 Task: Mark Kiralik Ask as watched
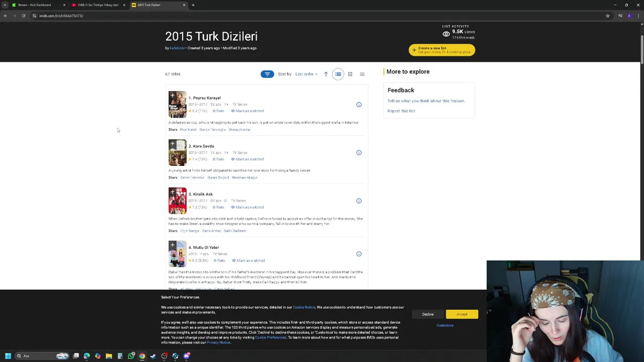[x=248, y=207]
